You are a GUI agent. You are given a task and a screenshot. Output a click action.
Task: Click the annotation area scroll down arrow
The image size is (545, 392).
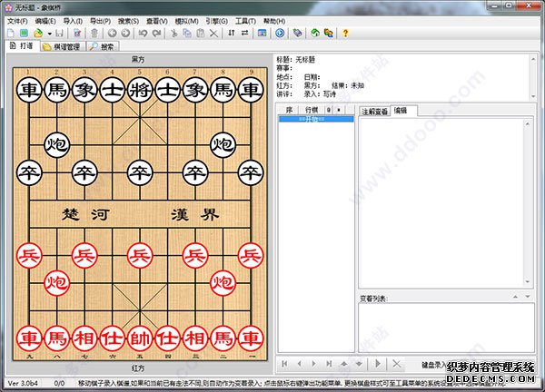pos(528,281)
